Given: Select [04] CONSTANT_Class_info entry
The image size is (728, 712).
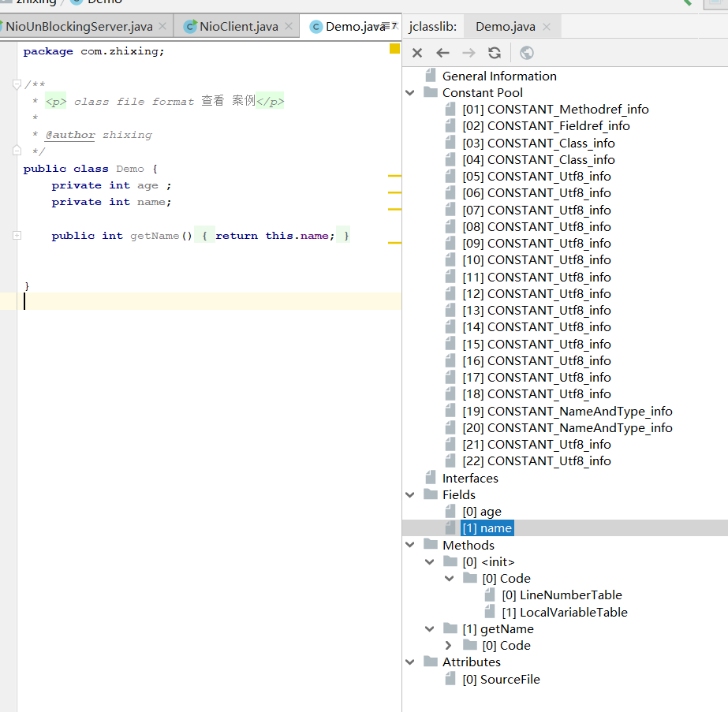Looking at the screenshot, I should 539,160.
